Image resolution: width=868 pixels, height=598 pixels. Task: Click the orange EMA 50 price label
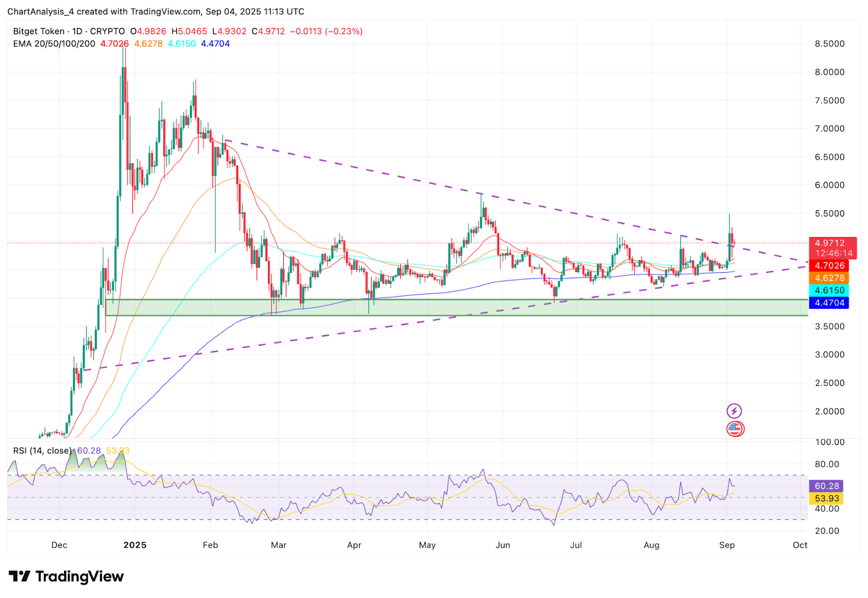click(x=830, y=278)
